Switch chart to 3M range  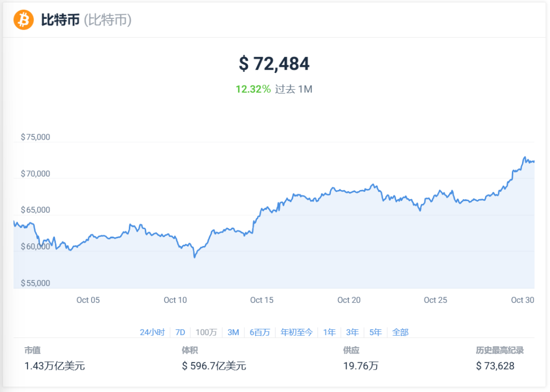pyautogui.click(x=233, y=332)
